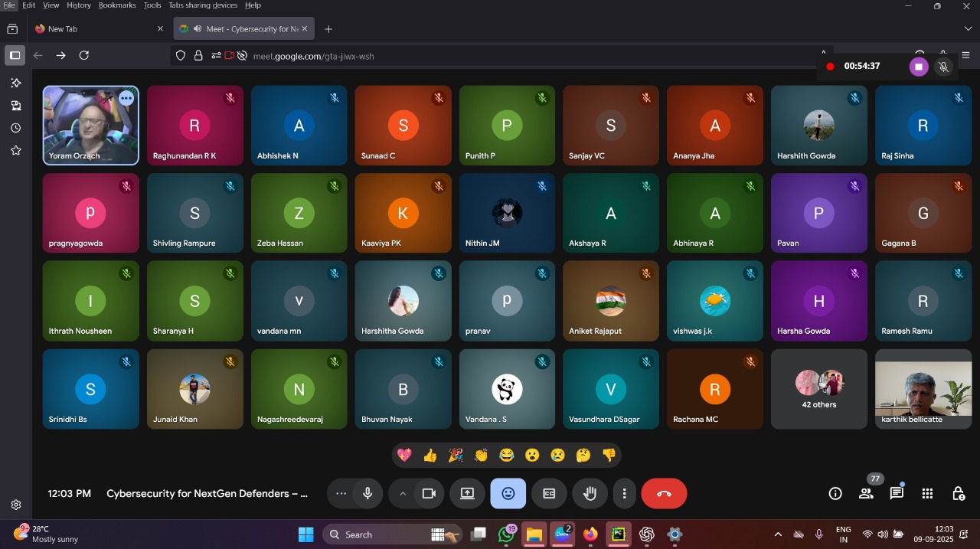Show the participants people list

tap(866, 494)
